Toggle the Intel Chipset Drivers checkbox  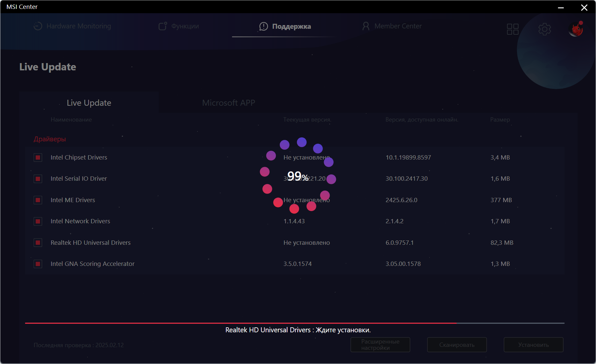38,158
